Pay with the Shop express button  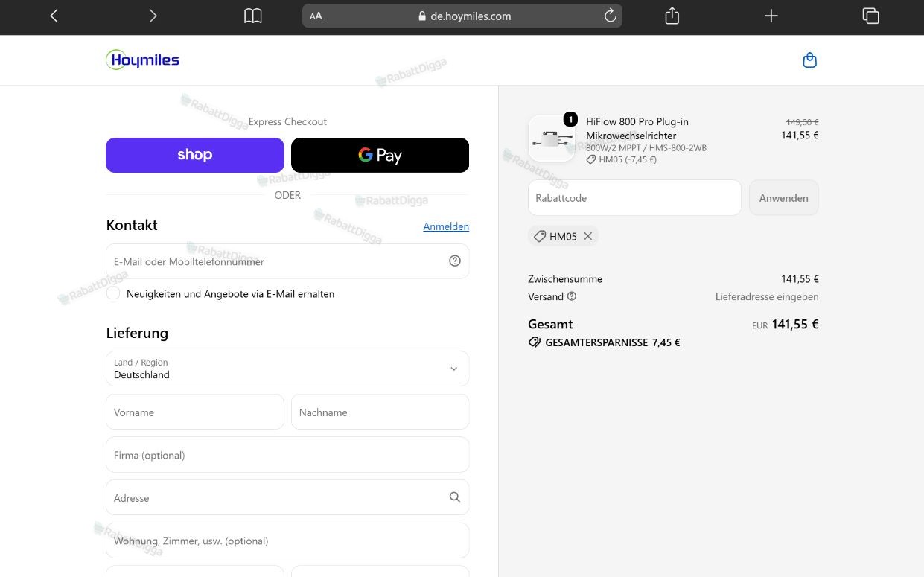tap(195, 155)
